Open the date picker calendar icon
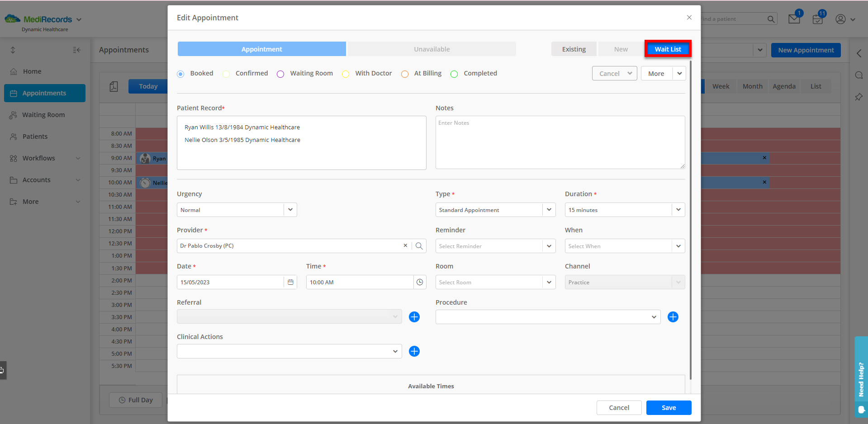 tap(290, 282)
